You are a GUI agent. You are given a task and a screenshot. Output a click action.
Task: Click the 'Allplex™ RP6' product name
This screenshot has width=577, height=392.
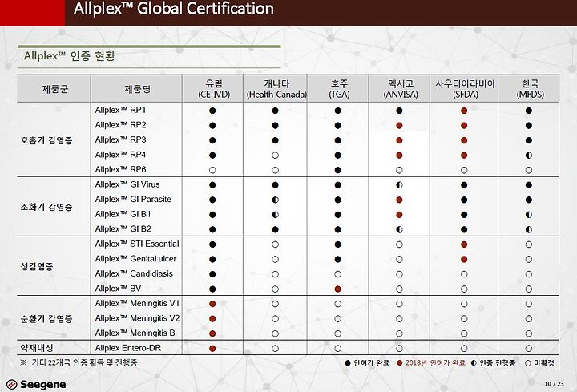pyautogui.click(x=120, y=170)
